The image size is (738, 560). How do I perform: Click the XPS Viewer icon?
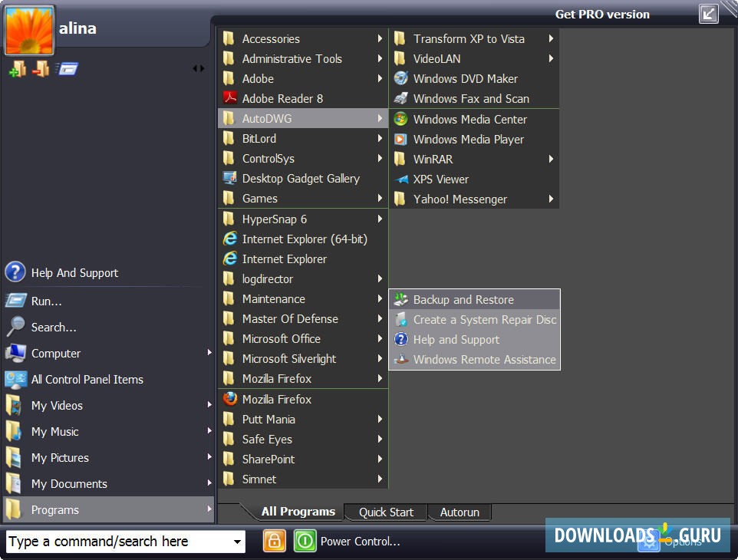pyautogui.click(x=400, y=179)
